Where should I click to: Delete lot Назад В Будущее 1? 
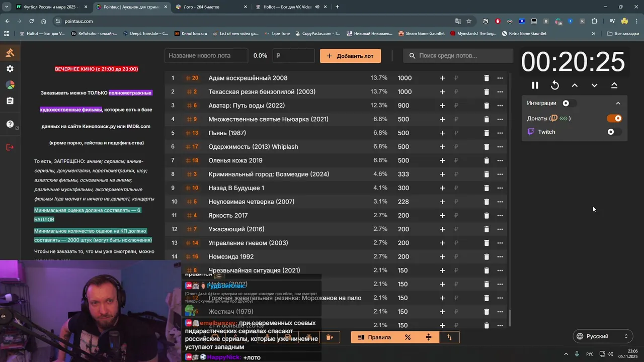click(487, 188)
